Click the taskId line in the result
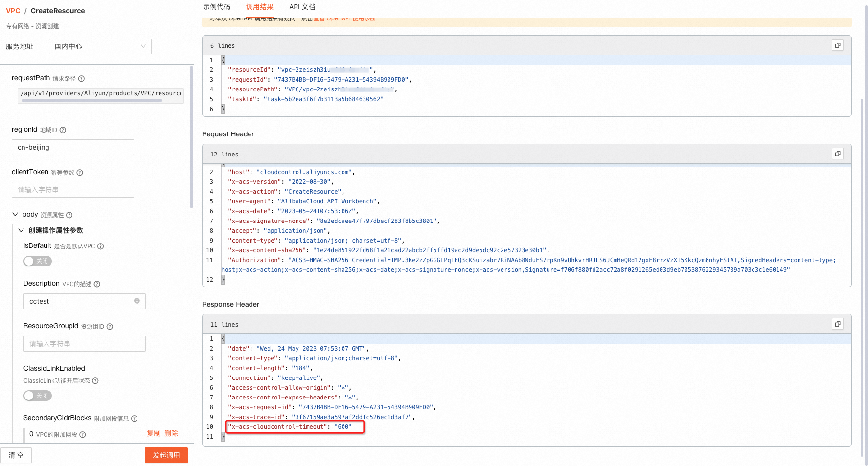This screenshot has height=466, width=868. click(x=306, y=99)
